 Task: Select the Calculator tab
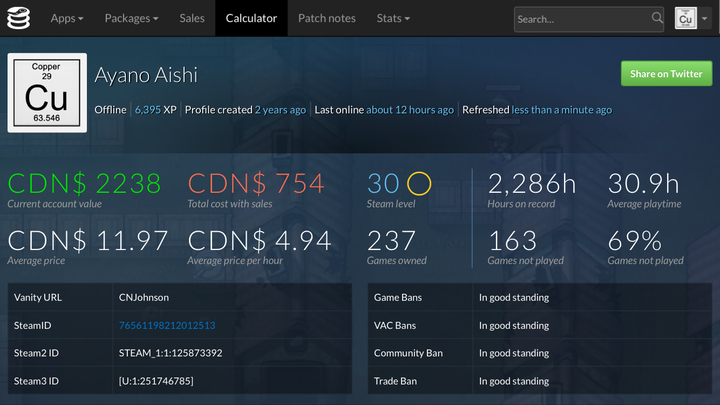click(251, 18)
